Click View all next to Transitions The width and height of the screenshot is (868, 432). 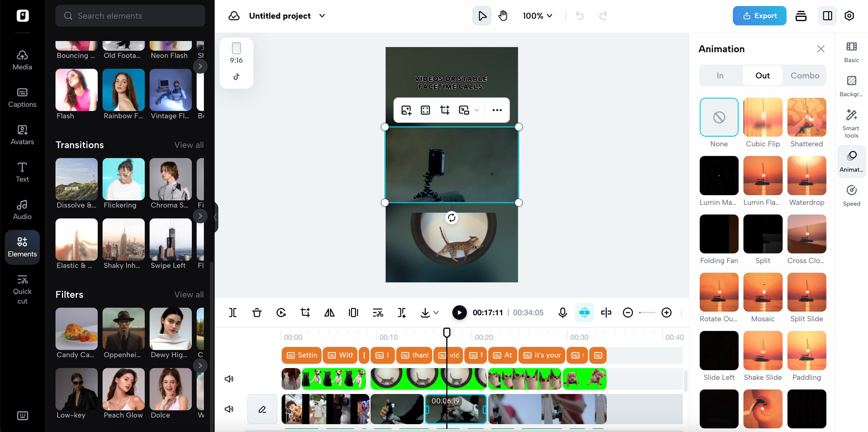pos(189,145)
